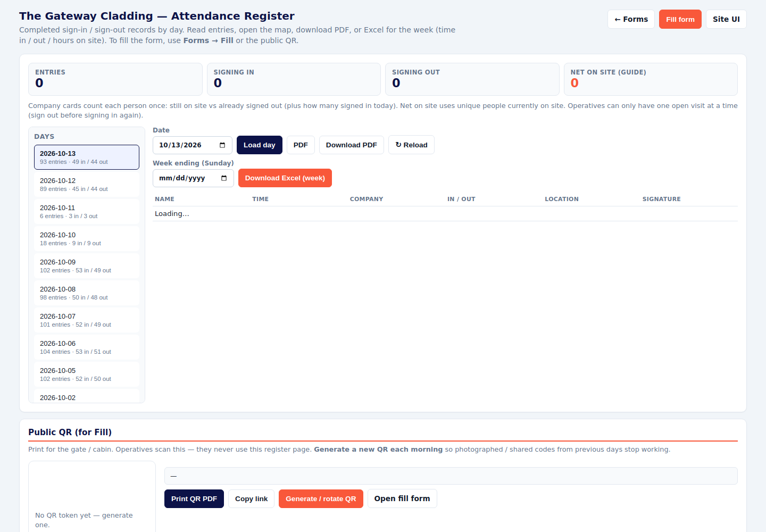This screenshot has width=766, height=532.
Task: Click the Loading... table row
Action: (445, 214)
